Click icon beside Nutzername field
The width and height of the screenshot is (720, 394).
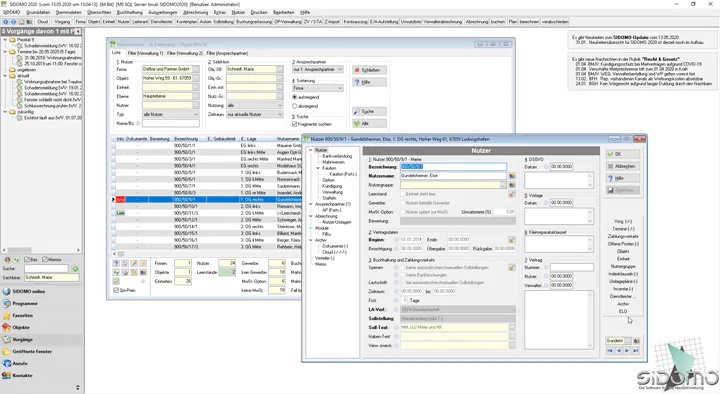click(x=512, y=176)
